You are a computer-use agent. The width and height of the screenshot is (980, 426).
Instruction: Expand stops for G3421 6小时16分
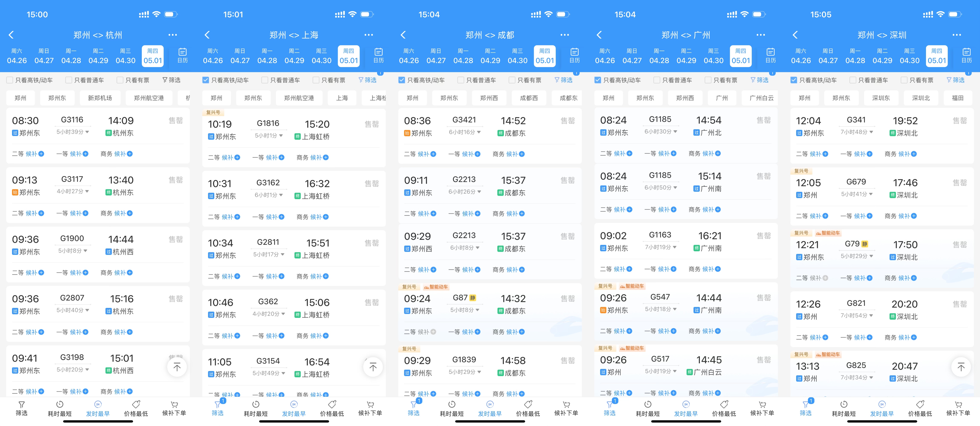pyautogui.click(x=465, y=132)
